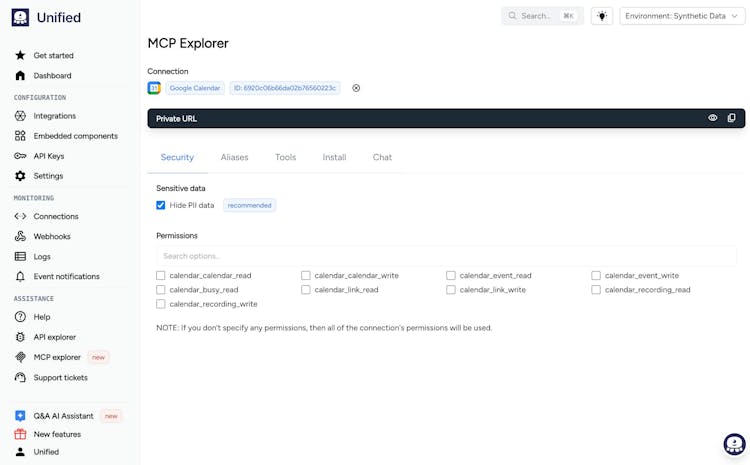This screenshot has width=750, height=465.
Task: Copy the Private URL with the copy icon
Action: coord(731,118)
